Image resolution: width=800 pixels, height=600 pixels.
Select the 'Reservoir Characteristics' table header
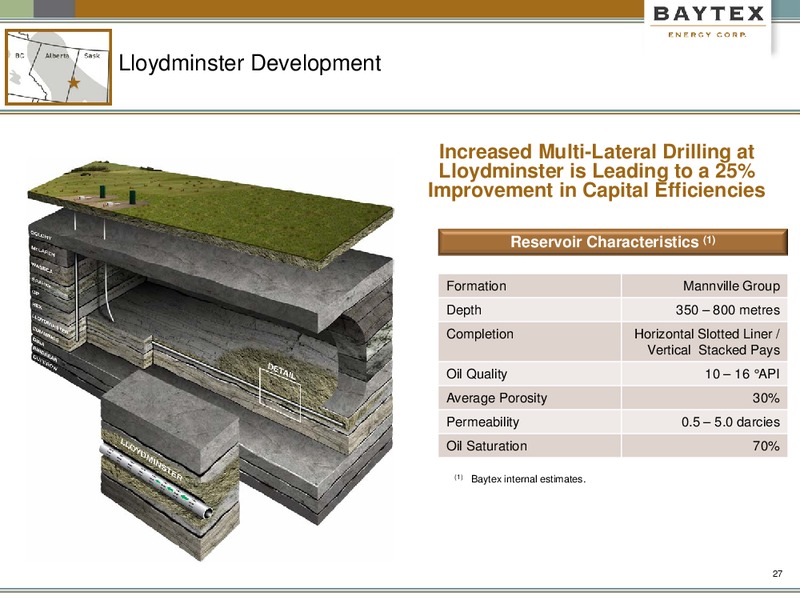613,242
